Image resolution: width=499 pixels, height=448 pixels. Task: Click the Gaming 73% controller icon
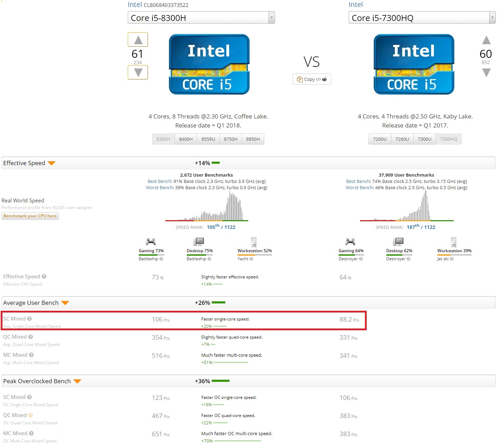150,241
